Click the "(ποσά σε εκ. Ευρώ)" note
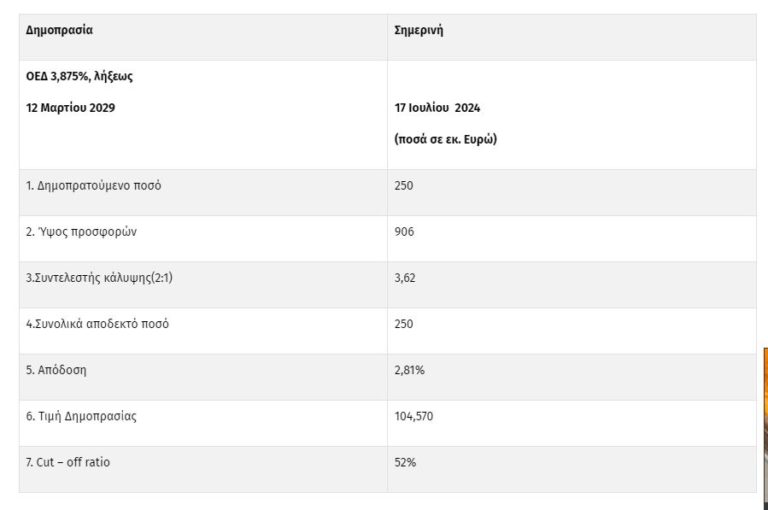768x510 pixels. click(446, 139)
